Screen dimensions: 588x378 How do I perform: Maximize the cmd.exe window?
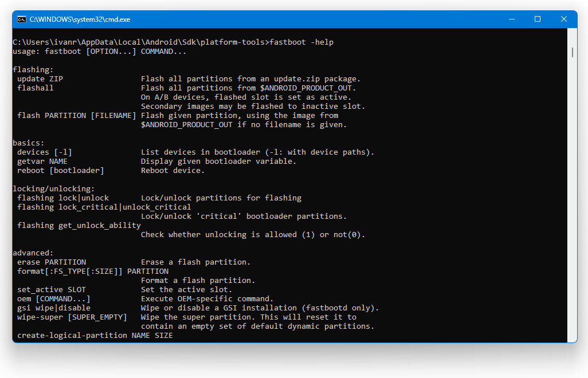[x=538, y=19]
